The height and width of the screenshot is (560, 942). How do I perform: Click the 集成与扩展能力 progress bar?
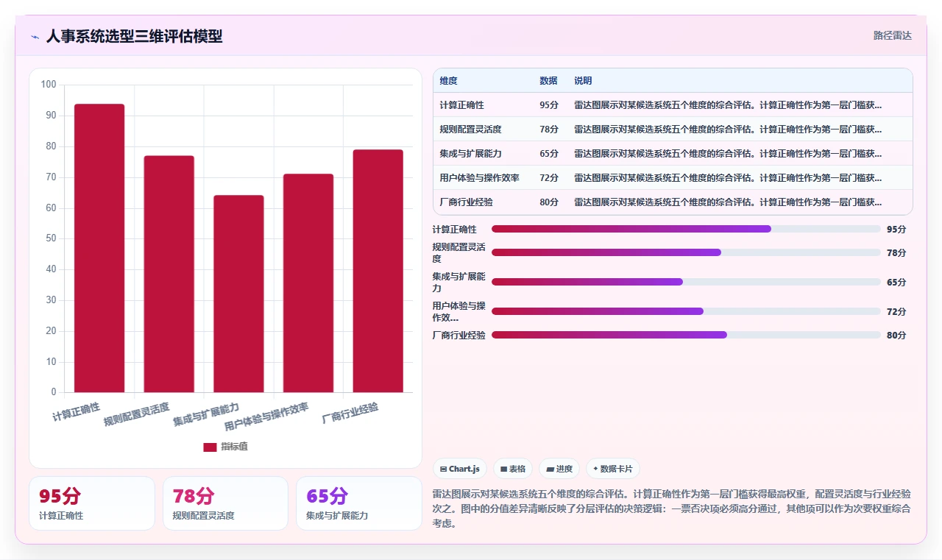pyautogui.click(x=686, y=282)
